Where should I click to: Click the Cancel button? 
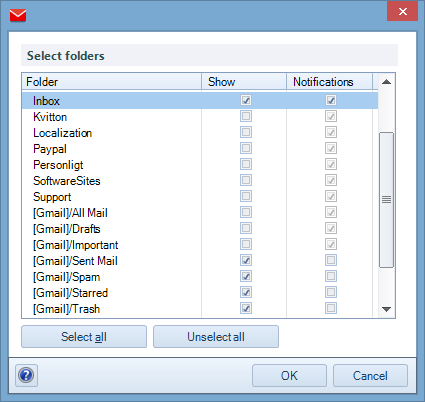[370, 376]
